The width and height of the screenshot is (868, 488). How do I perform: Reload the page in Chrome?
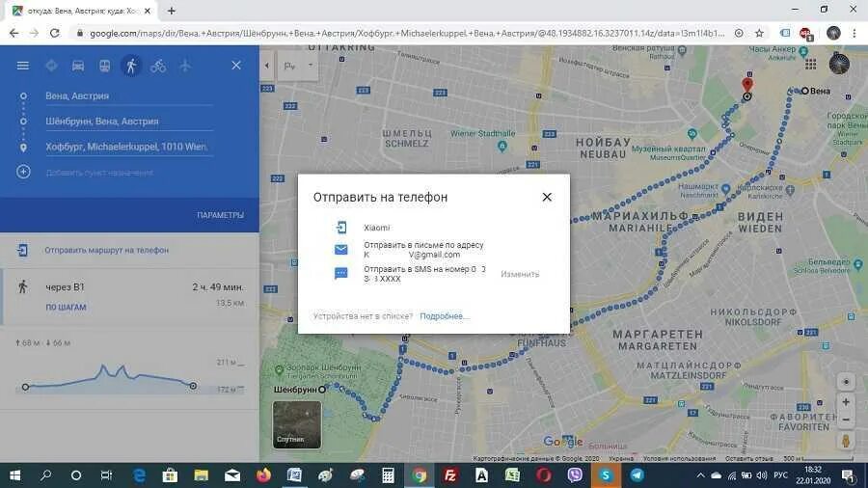pos(54,33)
